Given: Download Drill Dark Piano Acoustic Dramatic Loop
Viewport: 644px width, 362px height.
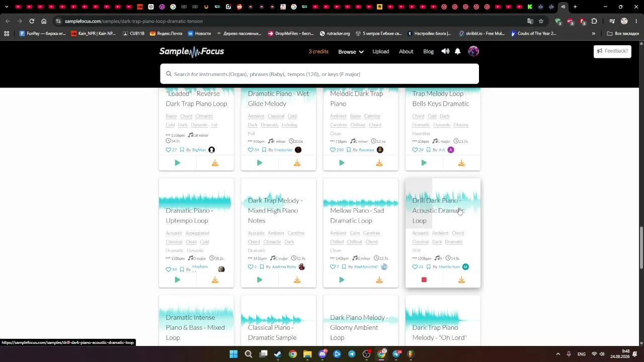Looking at the screenshot, I should click(x=461, y=280).
